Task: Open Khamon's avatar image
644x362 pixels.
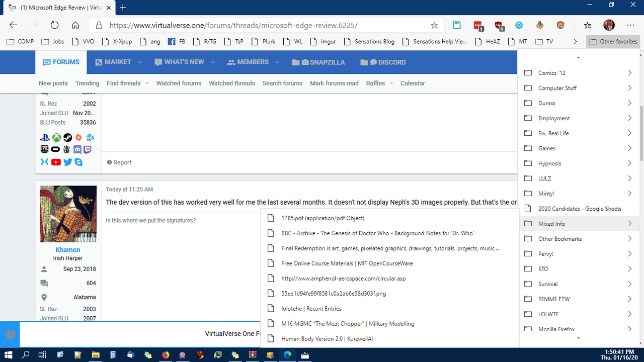Action: coord(68,214)
